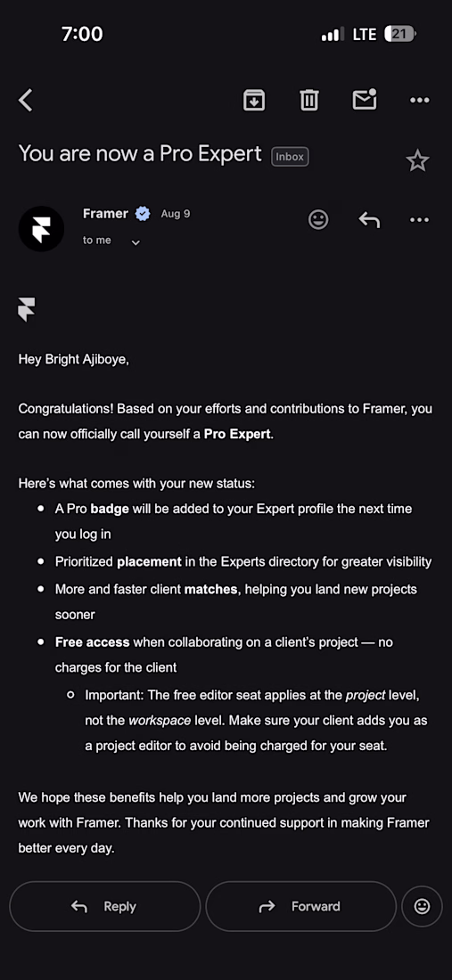Viewport: 452px width, 980px height.
Task: Delete email with the trash icon
Action: pos(308,100)
